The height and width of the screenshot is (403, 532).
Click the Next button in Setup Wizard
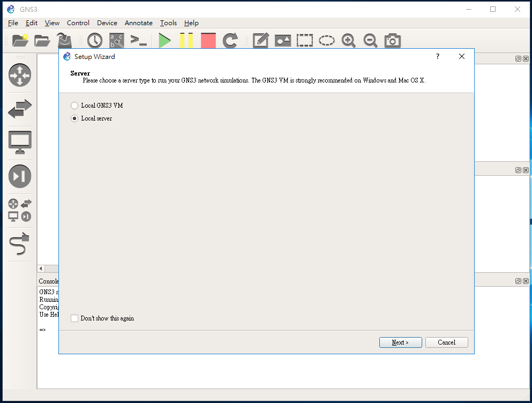click(400, 342)
